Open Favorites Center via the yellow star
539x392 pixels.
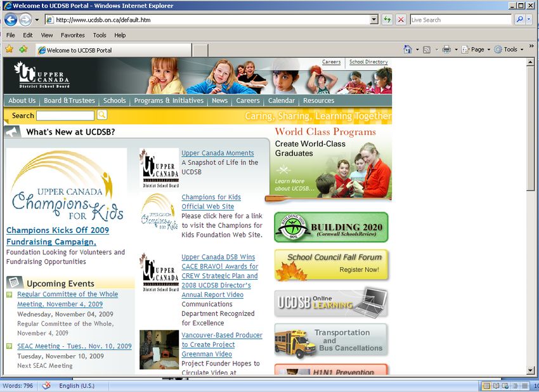(x=10, y=49)
